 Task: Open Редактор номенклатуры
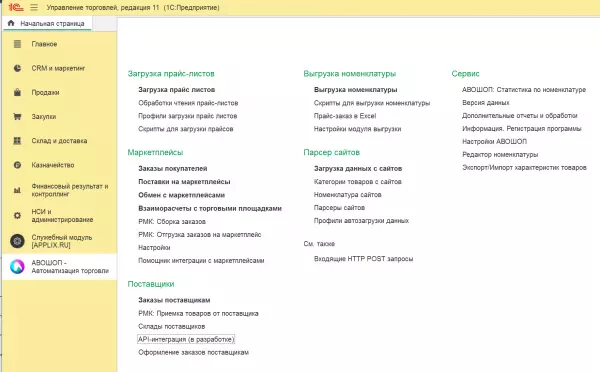(x=500, y=155)
